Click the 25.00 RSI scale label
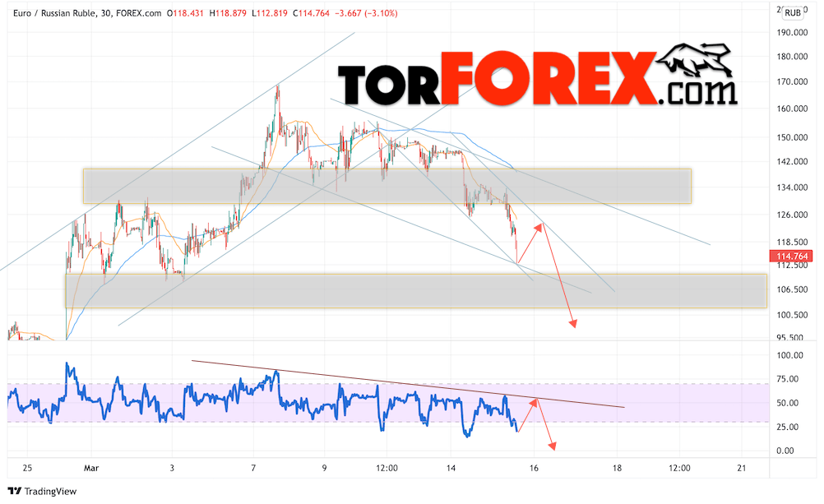 tap(788, 428)
